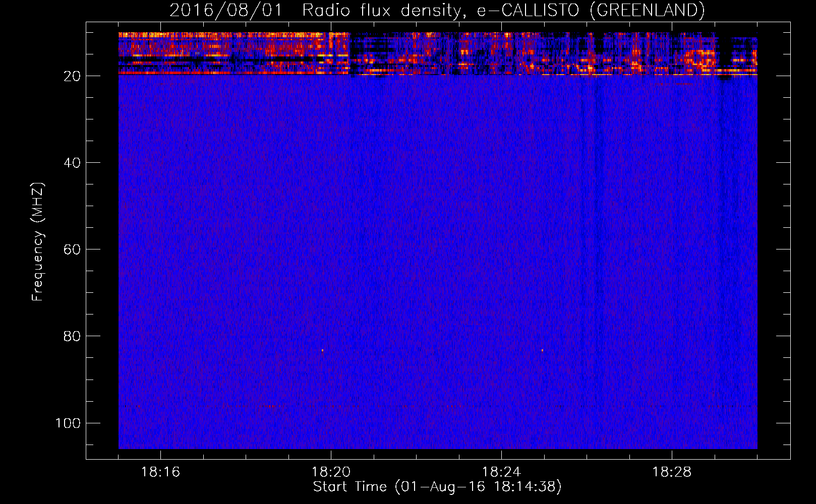Image resolution: width=816 pixels, height=504 pixels.
Task: Click the orange dot near 18:20 at 83 MHz
Action: click(322, 350)
